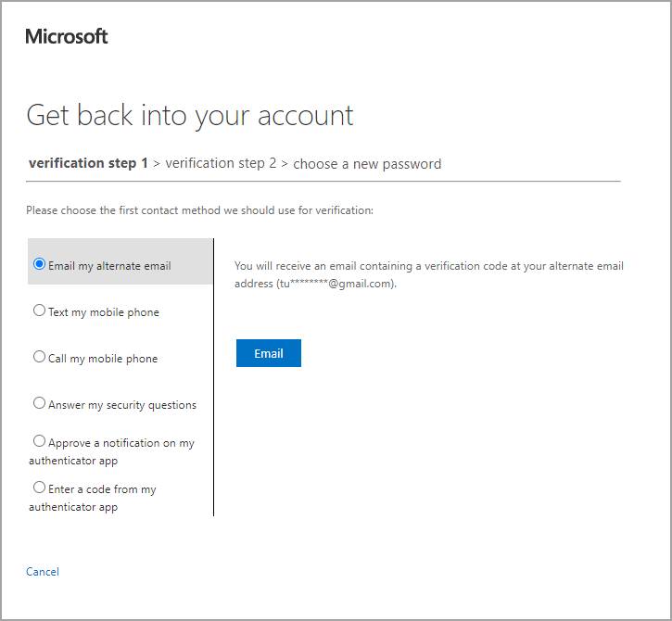Choose Text my mobile phone radio button
The height and width of the screenshot is (621, 672).
(x=39, y=310)
